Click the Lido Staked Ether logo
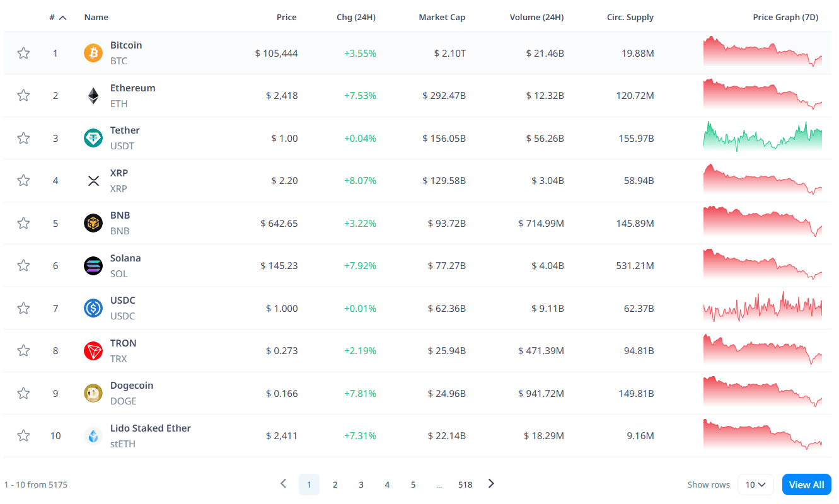The height and width of the screenshot is (504, 839). click(x=93, y=436)
